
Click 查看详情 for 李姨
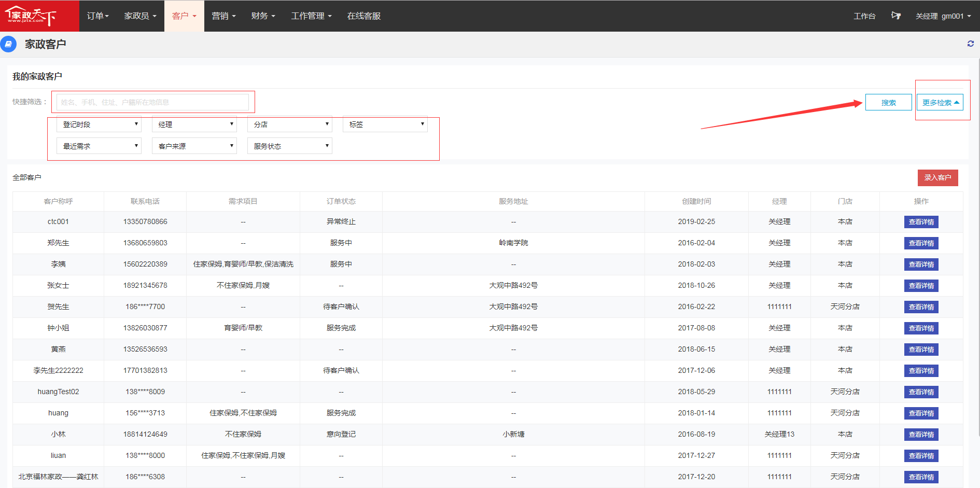(921, 264)
